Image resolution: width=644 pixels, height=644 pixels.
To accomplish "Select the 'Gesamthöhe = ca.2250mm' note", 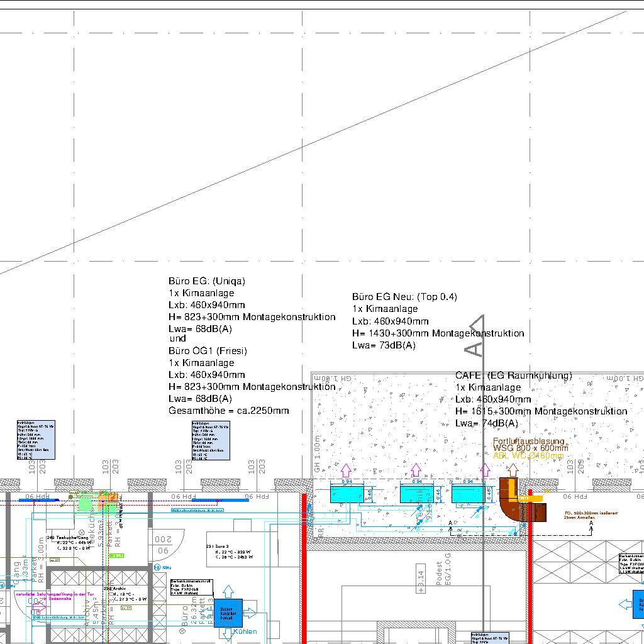I will point(229,411).
